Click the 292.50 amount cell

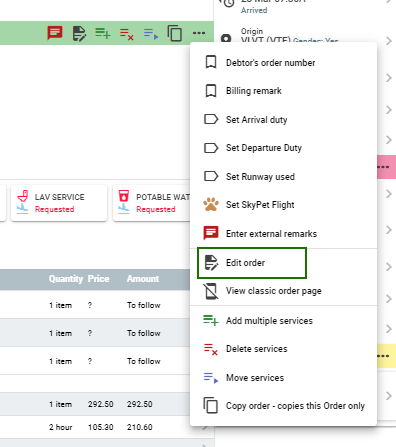pos(140,404)
